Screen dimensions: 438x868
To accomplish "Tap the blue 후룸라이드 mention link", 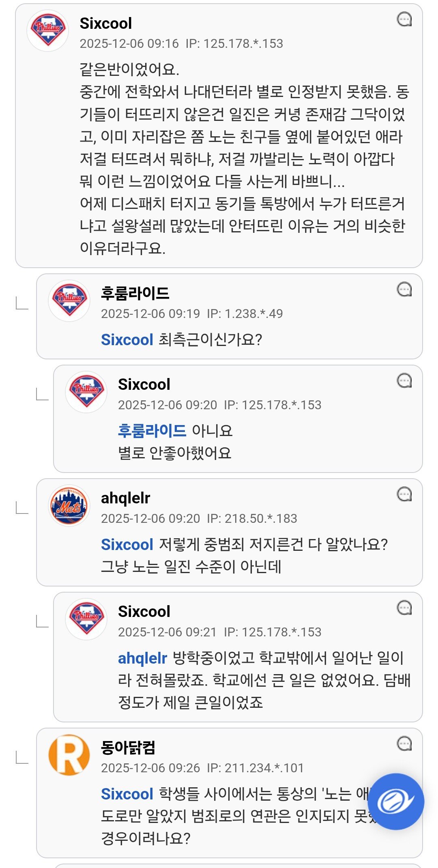I will click(152, 430).
